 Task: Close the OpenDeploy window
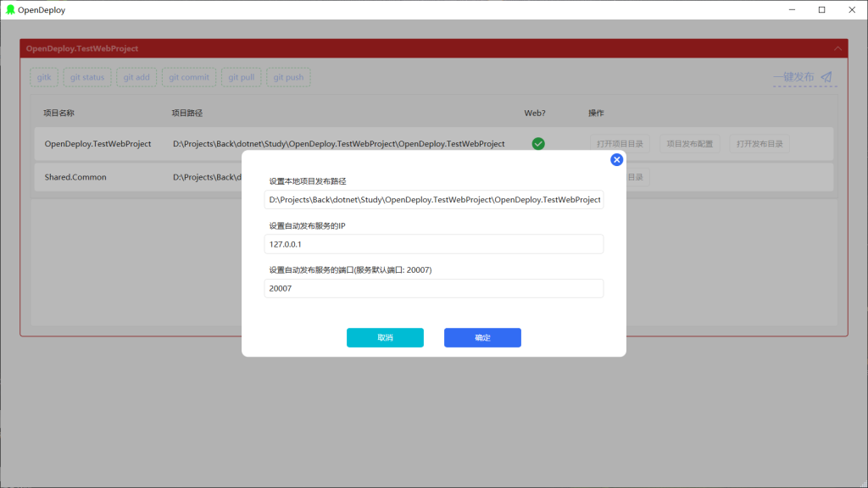852,10
